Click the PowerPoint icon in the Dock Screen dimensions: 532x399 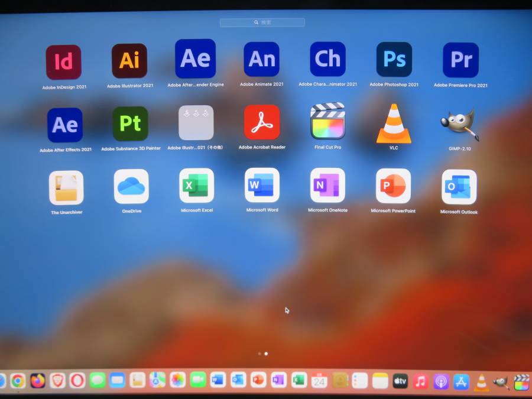click(258, 379)
